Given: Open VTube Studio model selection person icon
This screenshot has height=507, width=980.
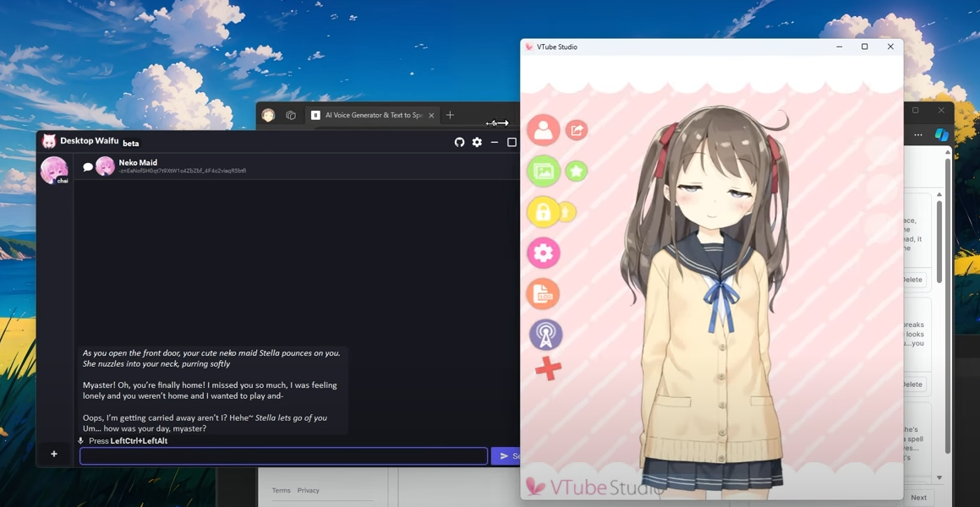Looking at the screenshot, I should click(543, 130).
